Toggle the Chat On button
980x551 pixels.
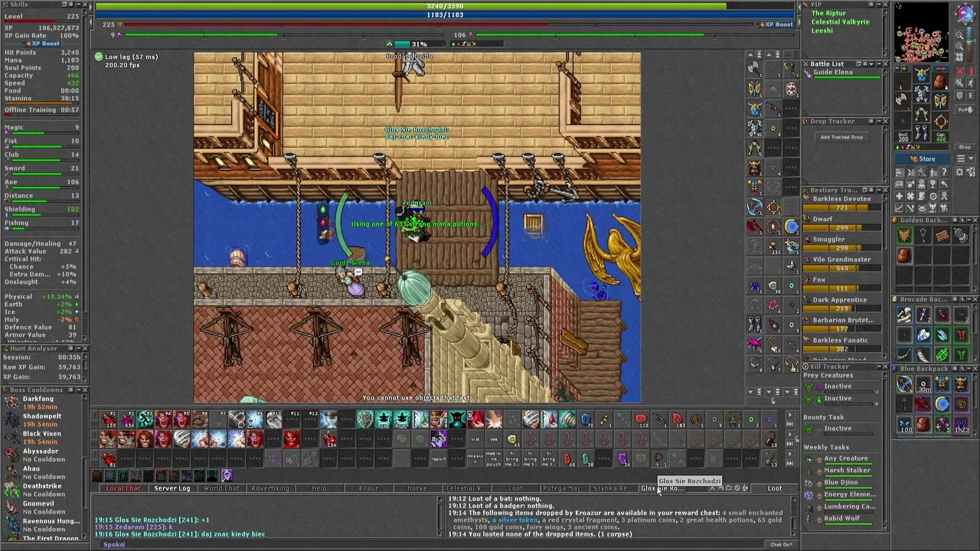[x=781, y=545]
